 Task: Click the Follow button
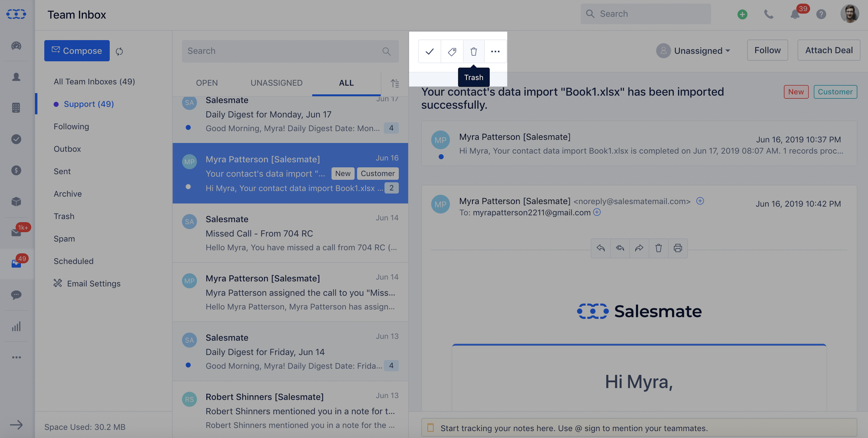click(767, 50)
